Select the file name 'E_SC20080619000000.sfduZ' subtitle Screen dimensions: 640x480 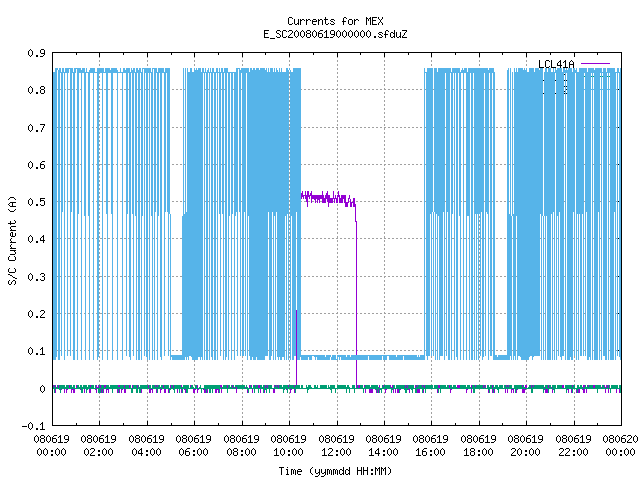(x=335, y=34)
